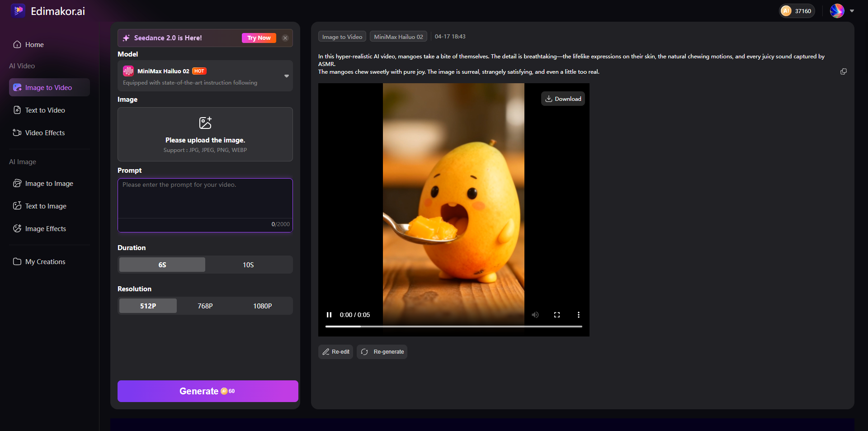Click the image upload area
Viewport: 868px width, 431px height.
pos(205,134)
